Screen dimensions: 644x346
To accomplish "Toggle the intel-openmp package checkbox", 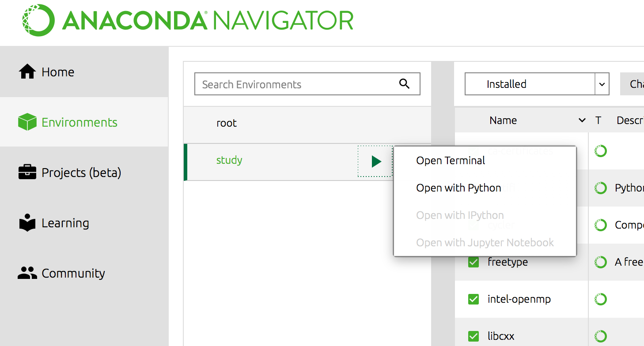I will [x=474, y=299].
